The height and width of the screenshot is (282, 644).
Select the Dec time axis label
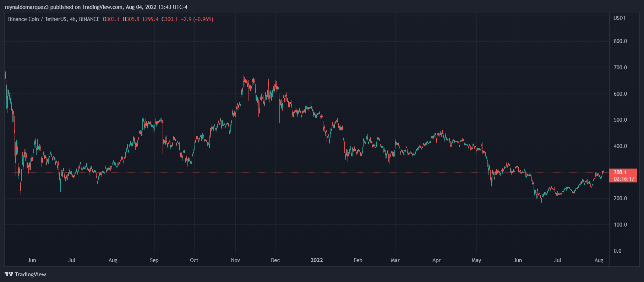pyautogui.click(x=275, y=260)
